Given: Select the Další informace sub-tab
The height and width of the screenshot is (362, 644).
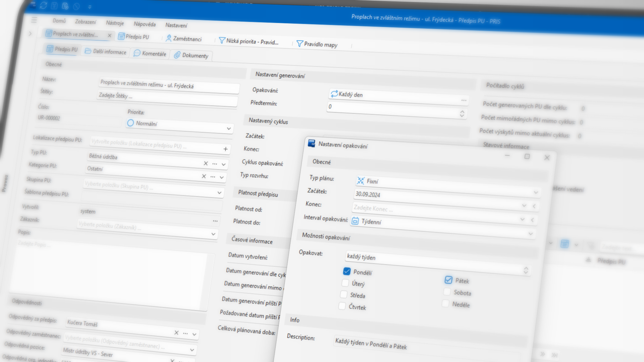Looking at the screenshot, I should pos(106,51).
